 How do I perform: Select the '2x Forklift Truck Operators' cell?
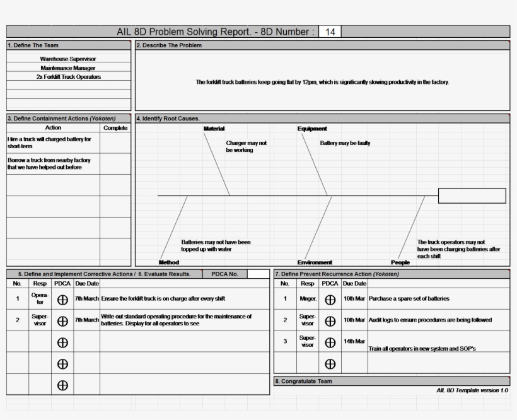(69, 76)
